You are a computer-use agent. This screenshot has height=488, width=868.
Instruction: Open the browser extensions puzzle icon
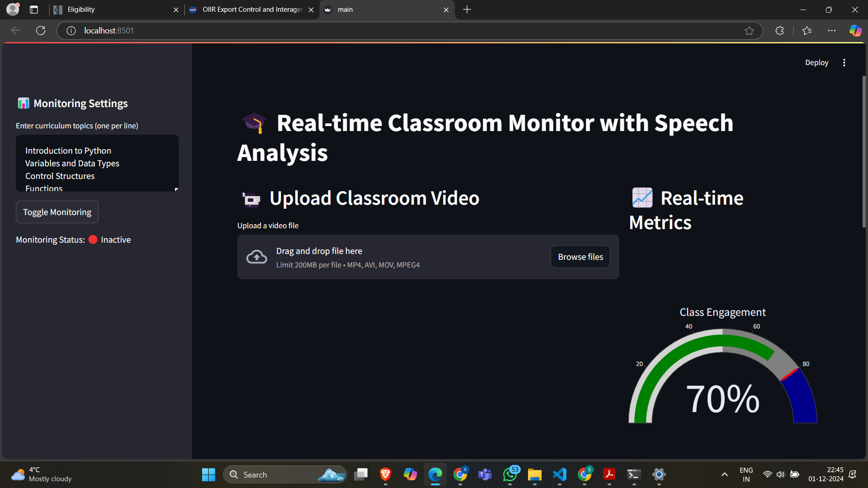(x=779, y=31)
